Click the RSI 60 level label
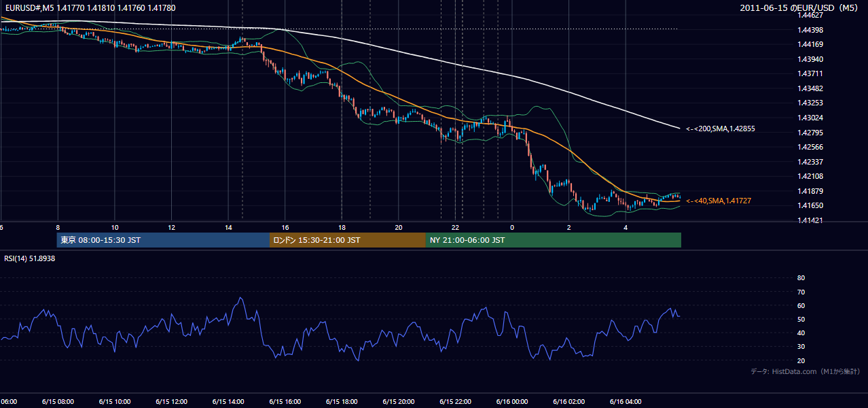The width and height of the screenshot is (868, 408). click(x=801, y=306)
